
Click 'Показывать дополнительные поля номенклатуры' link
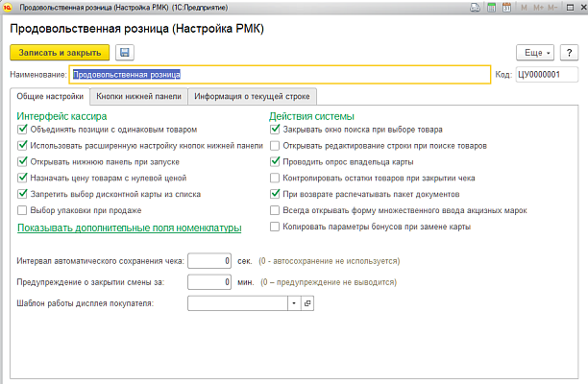[x=129, y=228]
